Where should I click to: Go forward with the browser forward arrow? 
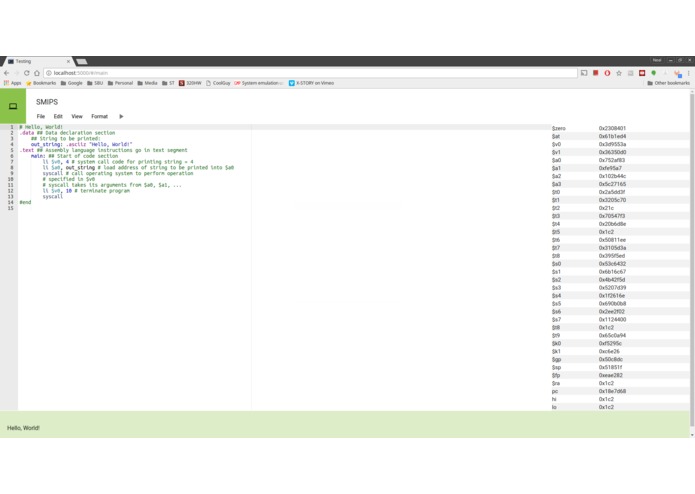pyautogui.click(x=16, y=73)
